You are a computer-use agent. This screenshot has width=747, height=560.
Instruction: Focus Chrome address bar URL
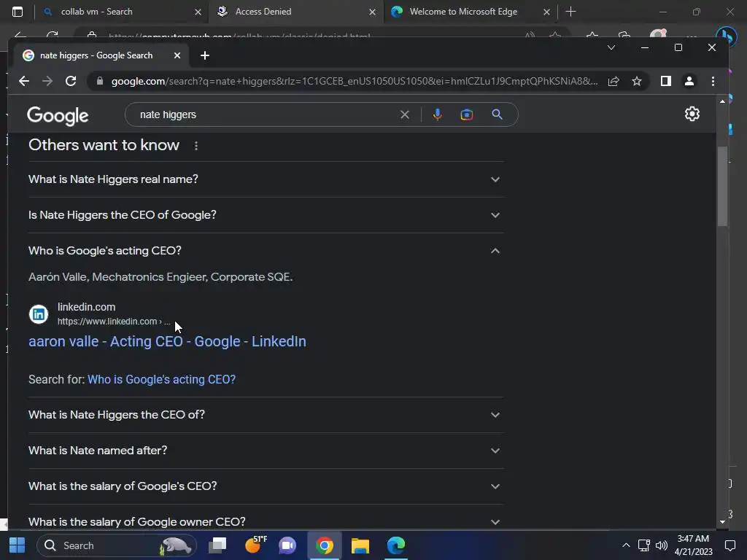click(355, 82)
